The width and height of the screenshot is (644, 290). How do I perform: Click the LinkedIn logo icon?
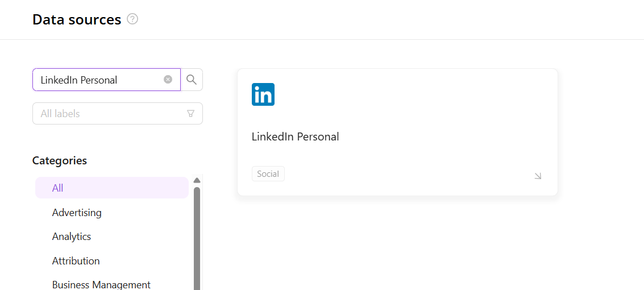pyautogui.click(x=263, y=94)
